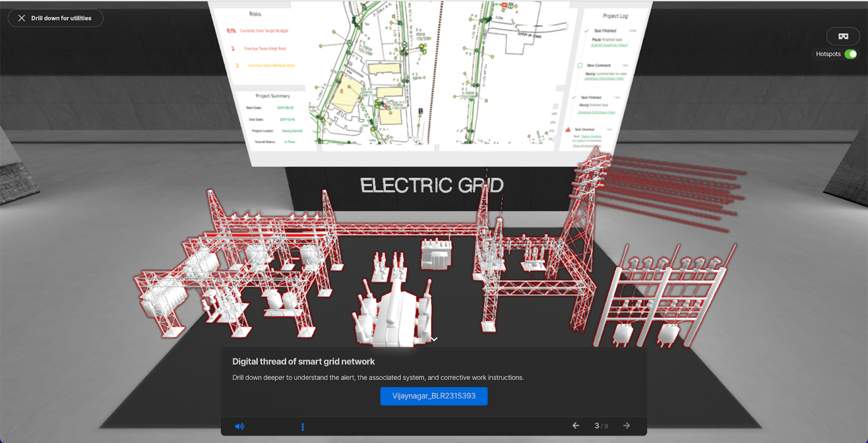Click the 3 / 9 slide counter
The width and height of the screenshot is (868, 443).
[601, 426]
